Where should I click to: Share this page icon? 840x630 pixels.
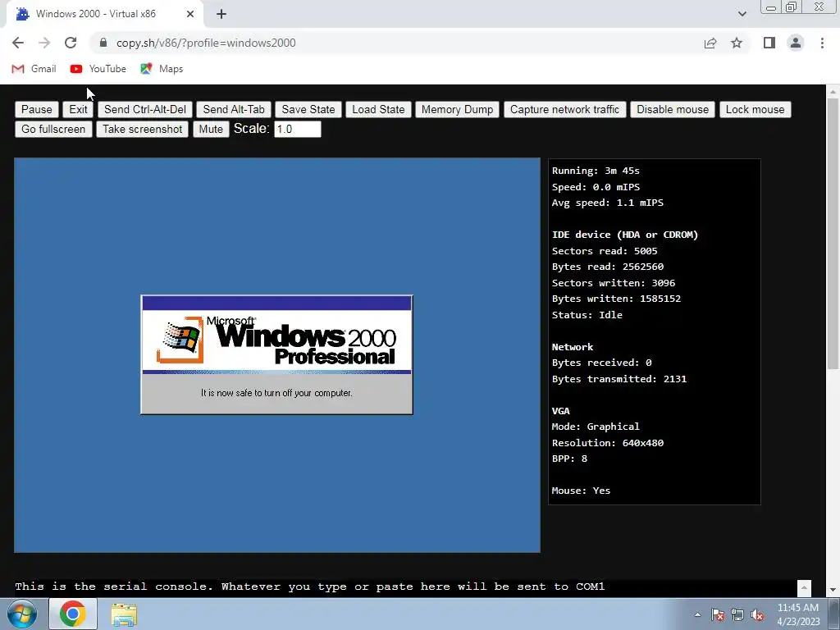(x=710, y=43)
